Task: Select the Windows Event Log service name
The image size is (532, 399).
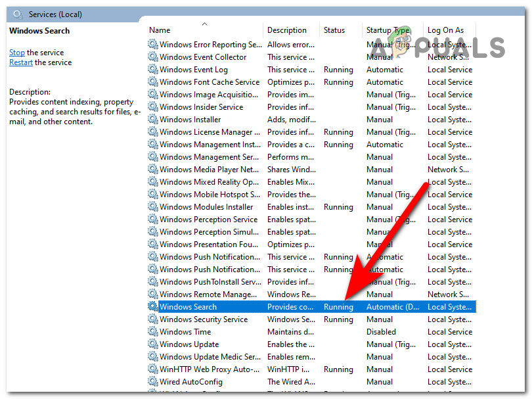Action: pyautogui.click(x=194, y=70)
